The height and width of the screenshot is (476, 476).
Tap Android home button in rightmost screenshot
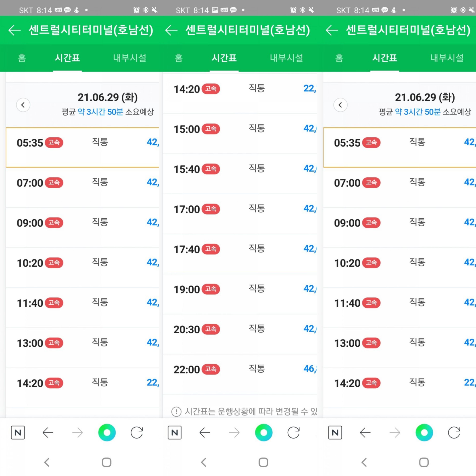pos(424,462)
